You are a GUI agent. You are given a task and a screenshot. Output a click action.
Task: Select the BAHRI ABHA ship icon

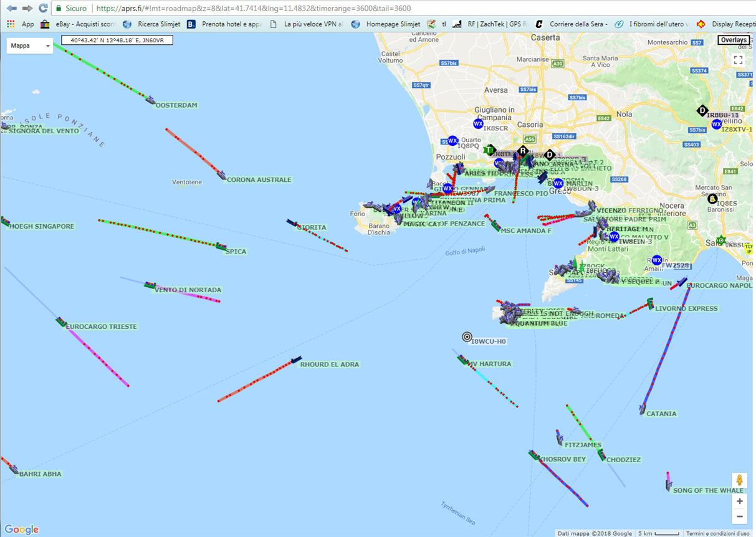pos(14,469)
